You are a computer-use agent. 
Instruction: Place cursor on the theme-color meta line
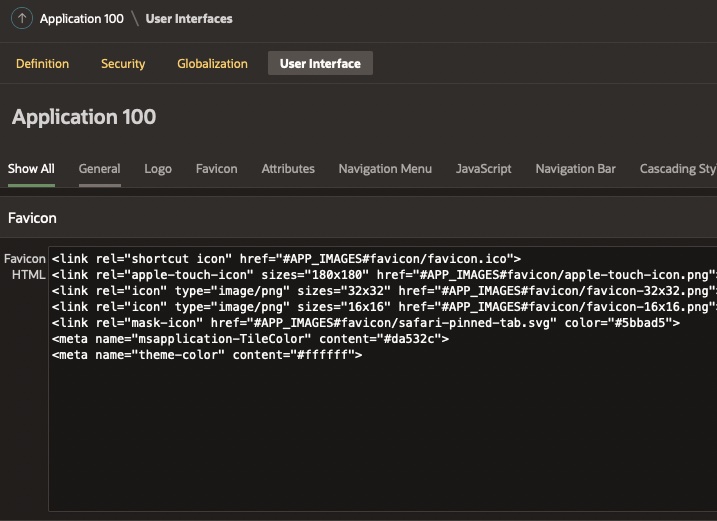[x=206, y=355]
